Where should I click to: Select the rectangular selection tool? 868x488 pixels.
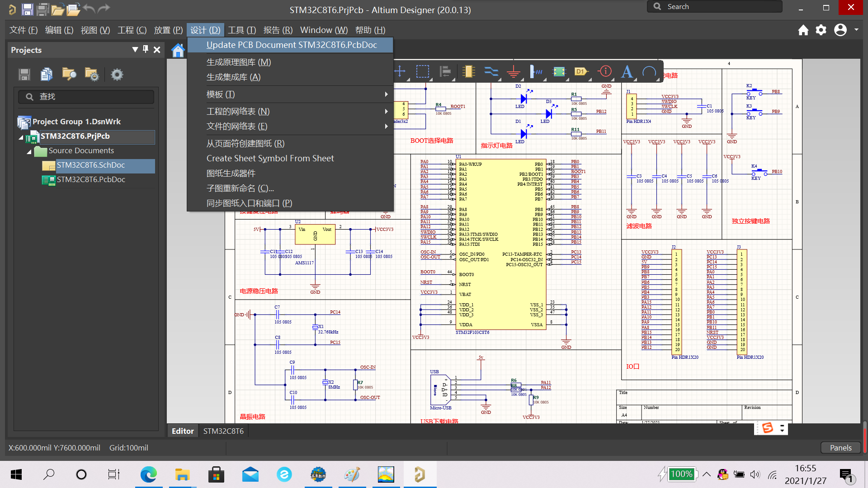423,71
